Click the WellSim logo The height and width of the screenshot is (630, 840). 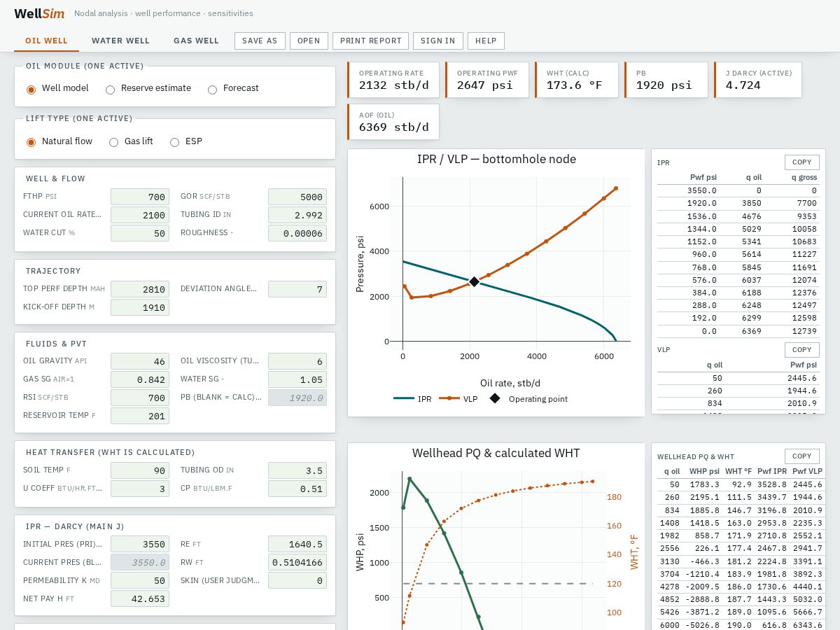tap(40, 13)
